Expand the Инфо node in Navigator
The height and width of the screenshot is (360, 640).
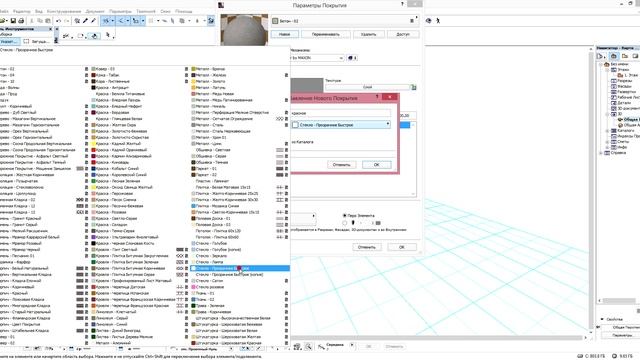(x=607, y=147)
